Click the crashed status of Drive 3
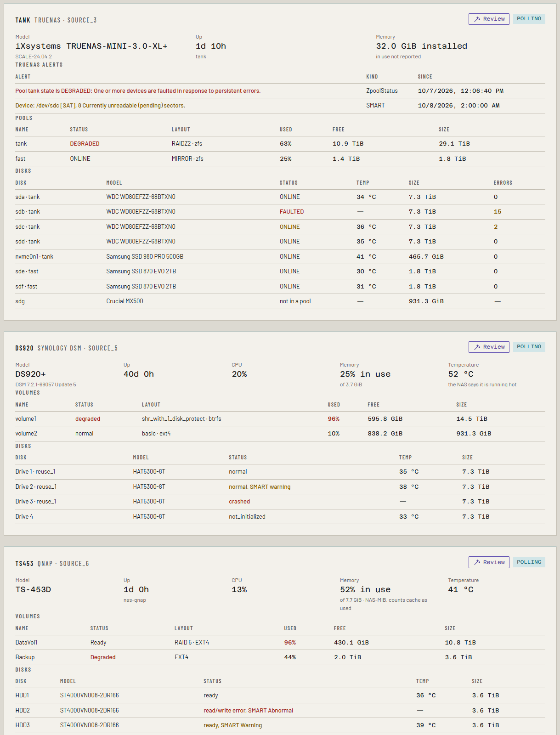Viewport: 560px width, 735px height. point(239,502)
